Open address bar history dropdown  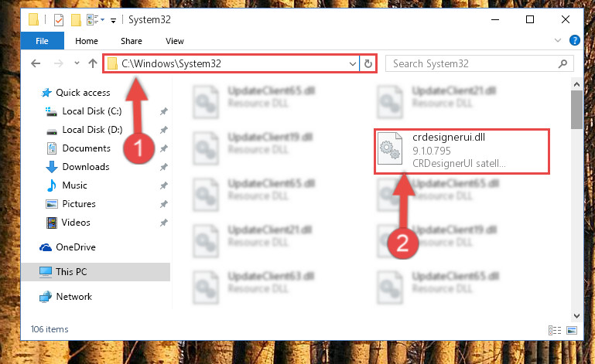353,63
